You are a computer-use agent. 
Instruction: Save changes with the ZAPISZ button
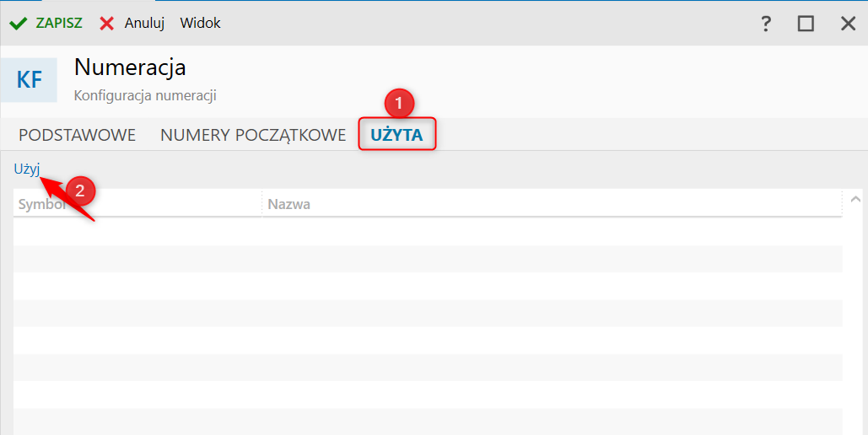[46, 24]
